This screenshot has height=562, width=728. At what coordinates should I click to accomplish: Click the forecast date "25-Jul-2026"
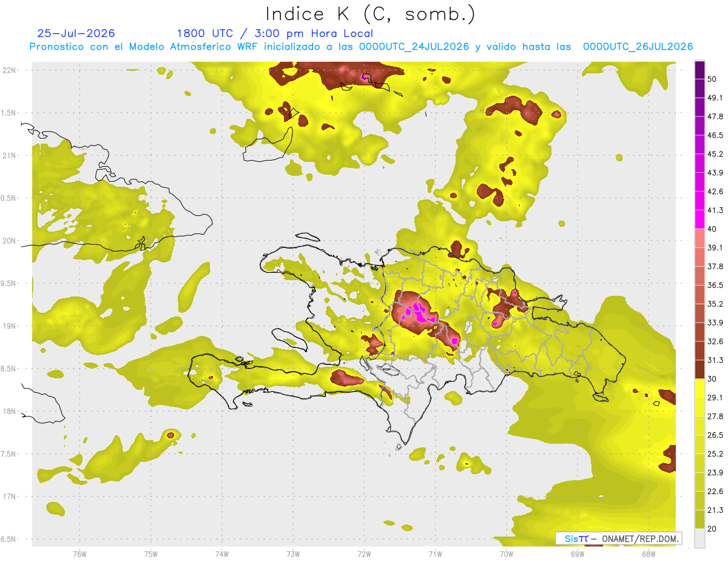(76, 33)
